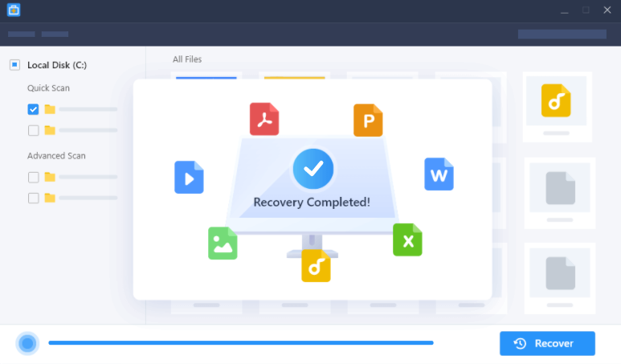Click the orange PowerPoint file icon

368,121
